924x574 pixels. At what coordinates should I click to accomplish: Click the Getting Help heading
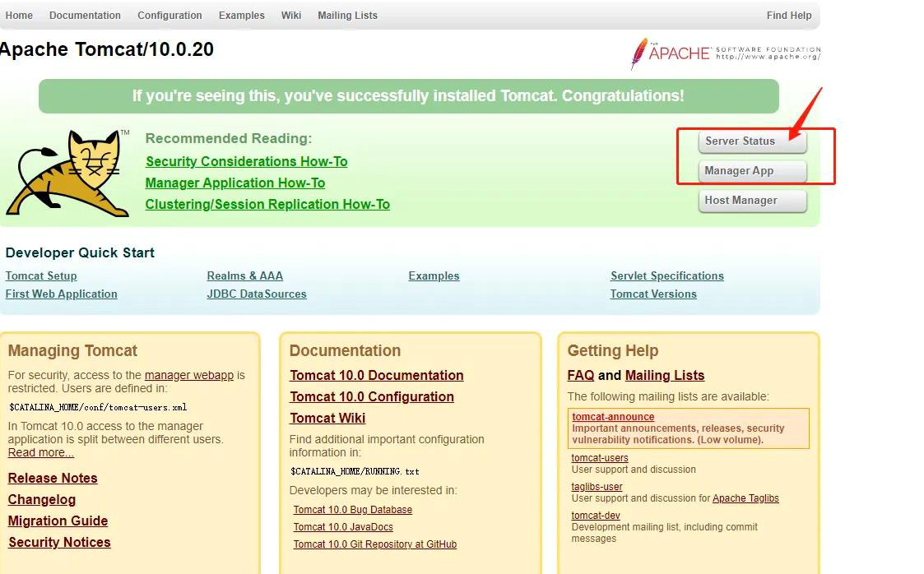point(613,351)
